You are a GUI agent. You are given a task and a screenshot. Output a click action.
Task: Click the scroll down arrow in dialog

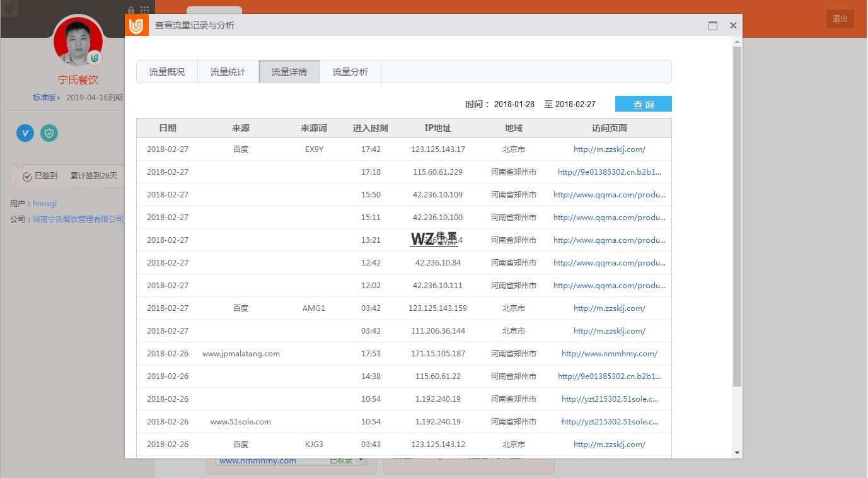click(737, 453)
